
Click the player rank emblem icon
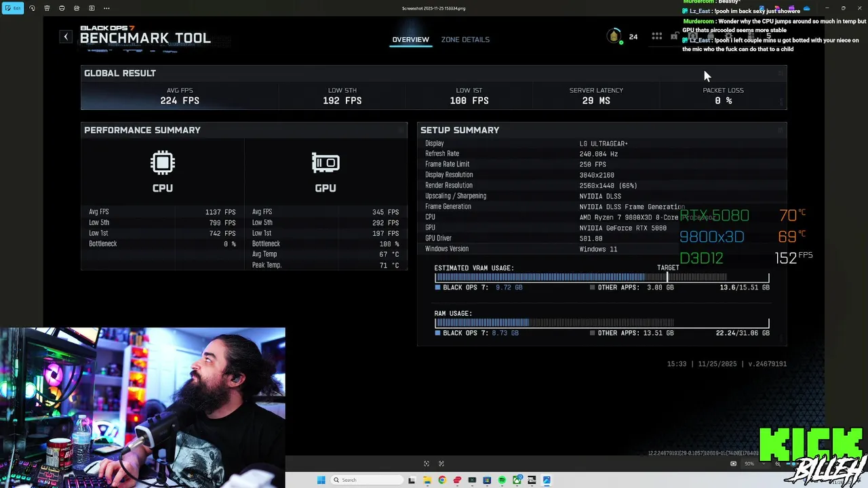click(614, 37)
